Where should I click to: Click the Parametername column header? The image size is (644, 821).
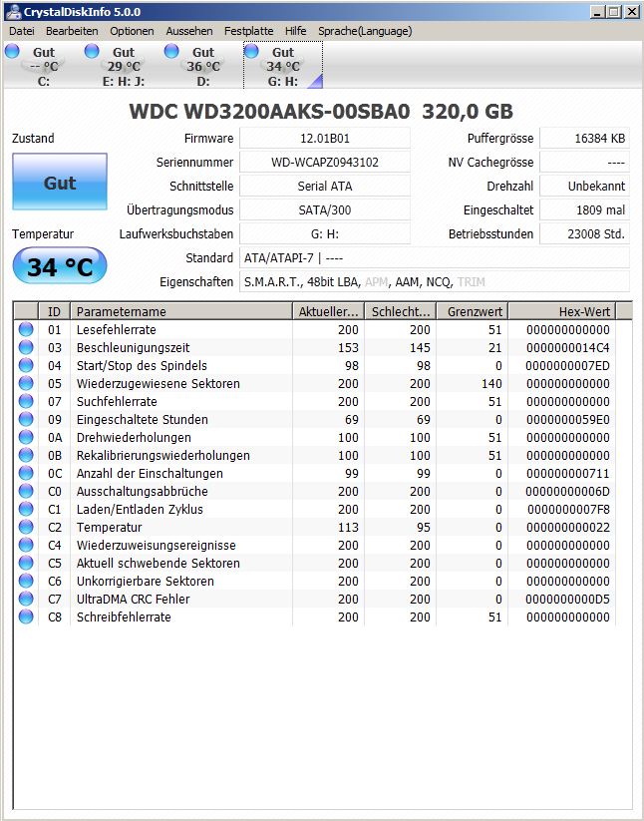[x=181, y=311]
